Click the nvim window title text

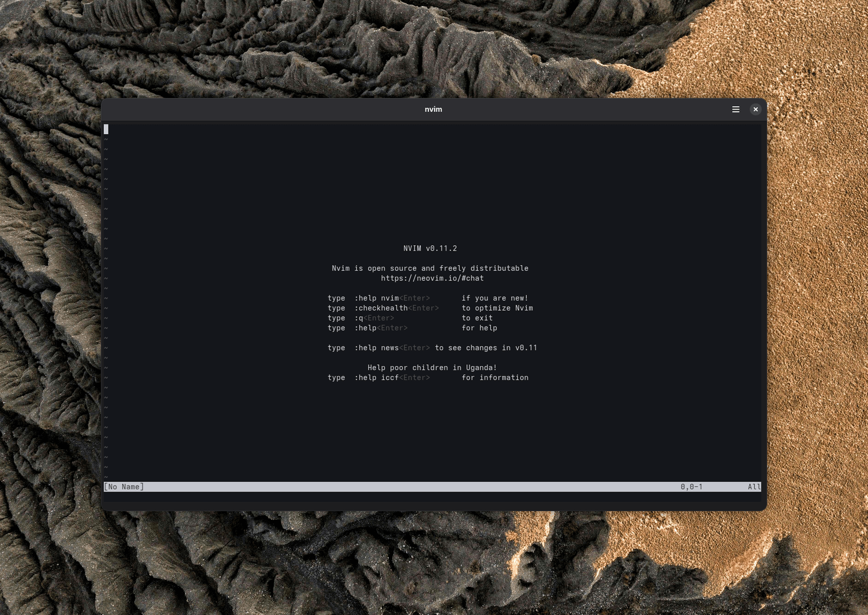[433, 109]
